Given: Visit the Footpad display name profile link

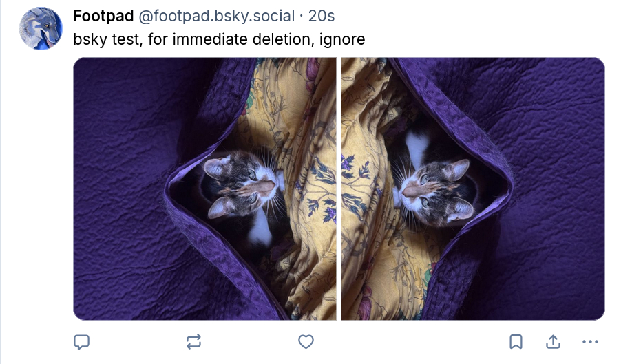Looking at the screenshot, I should click(103, 16).
